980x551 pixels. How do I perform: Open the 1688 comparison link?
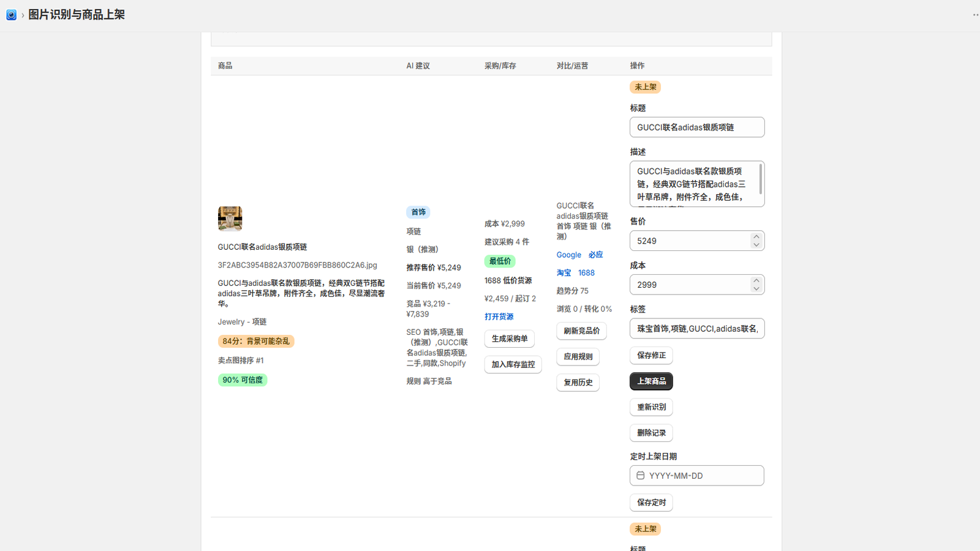tap(586, 273)
